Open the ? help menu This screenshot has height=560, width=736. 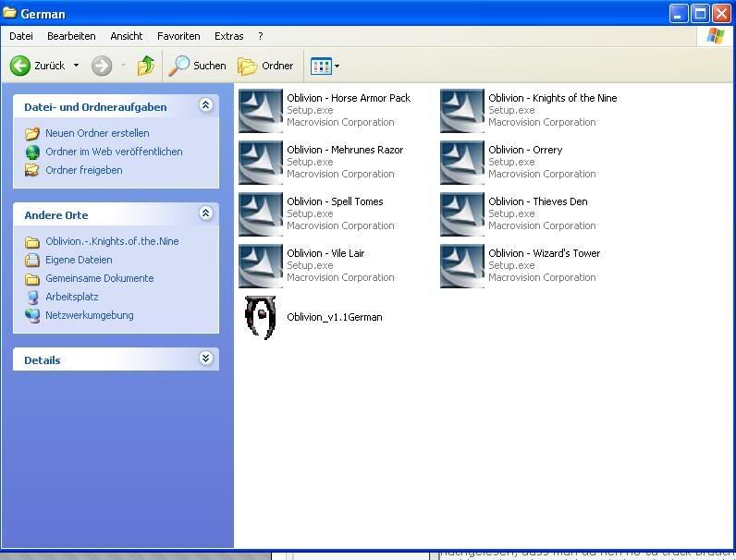tap(261, 36)
